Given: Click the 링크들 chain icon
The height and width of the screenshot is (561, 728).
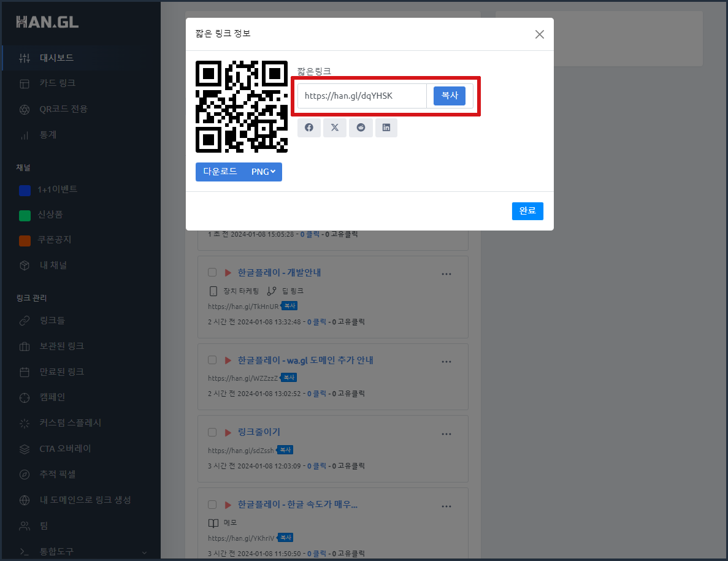Looking at the screenshot, I should [x=25, y=321].
